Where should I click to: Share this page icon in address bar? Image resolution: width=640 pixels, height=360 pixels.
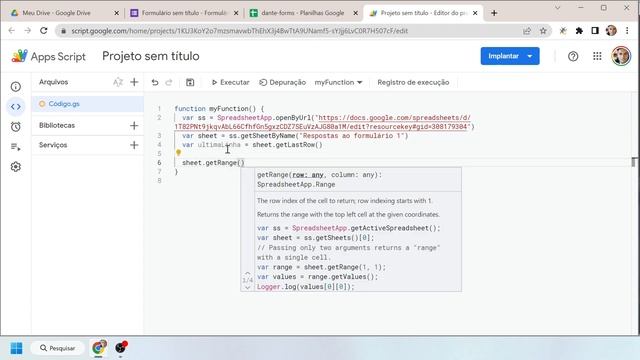coord(527,31)
